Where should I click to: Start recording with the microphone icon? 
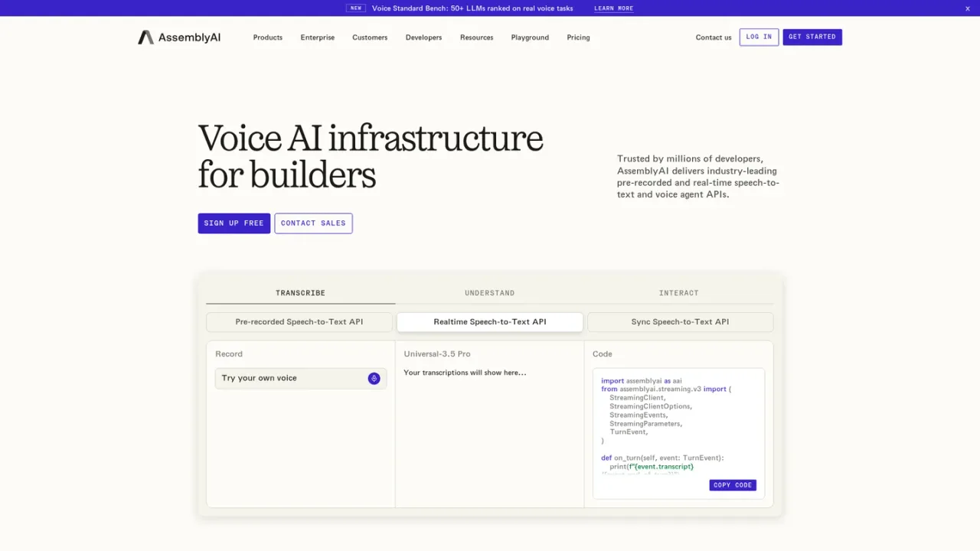(x=374, y=378)
